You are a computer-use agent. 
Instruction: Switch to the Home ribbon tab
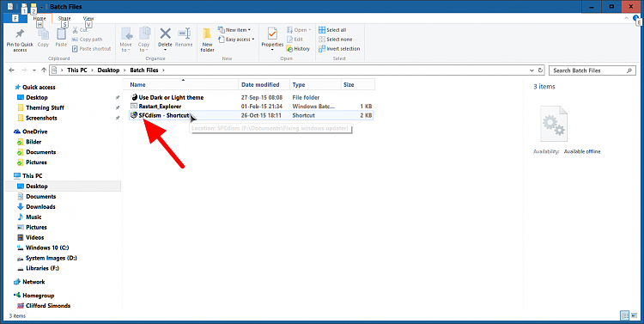[39, 18]
